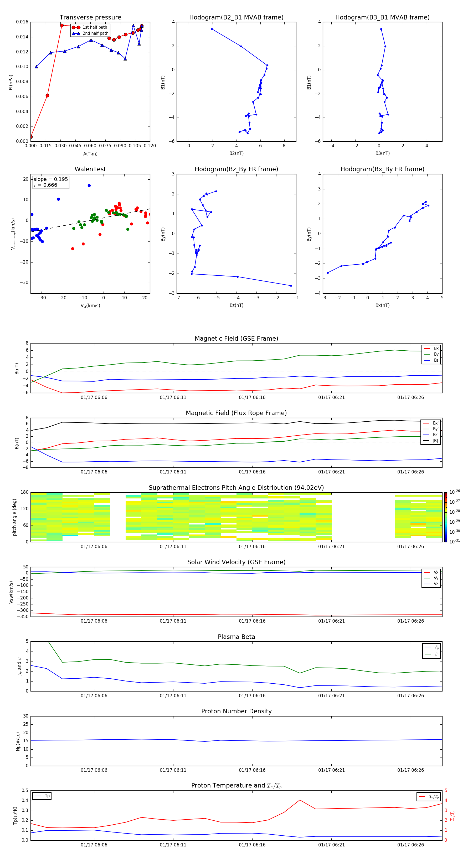Select the '2nd half path' legend entry
The image size is (473, 868).
(x=90, y=33)
